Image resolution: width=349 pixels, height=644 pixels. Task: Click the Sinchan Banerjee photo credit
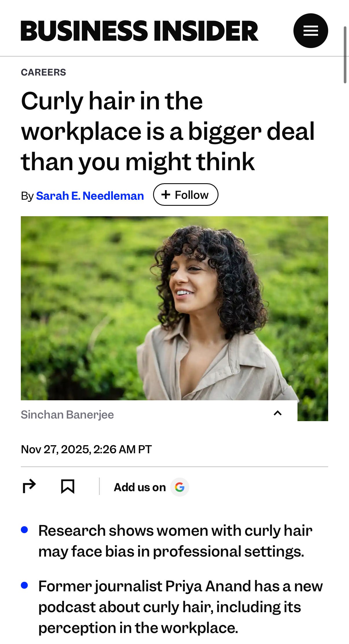67,414
